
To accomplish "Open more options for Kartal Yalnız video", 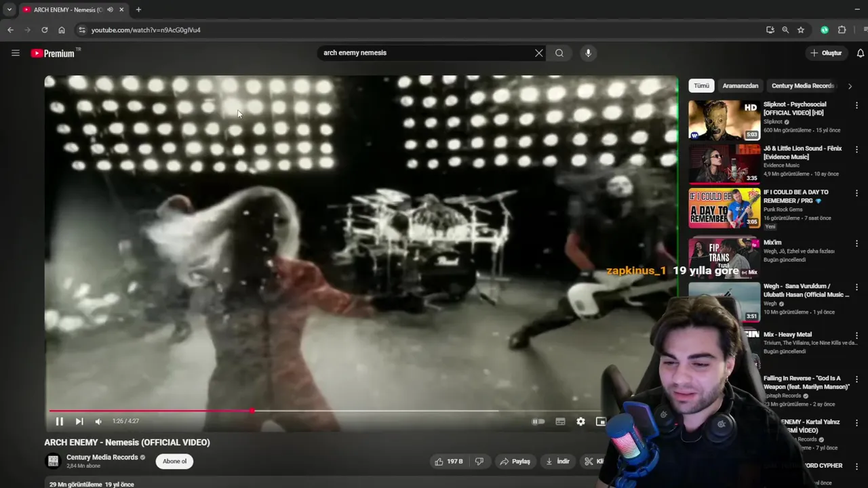I will pos(856,423).
